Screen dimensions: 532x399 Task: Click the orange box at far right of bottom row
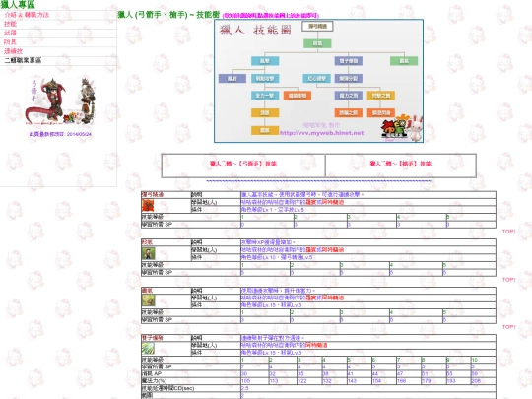point(381,113)
